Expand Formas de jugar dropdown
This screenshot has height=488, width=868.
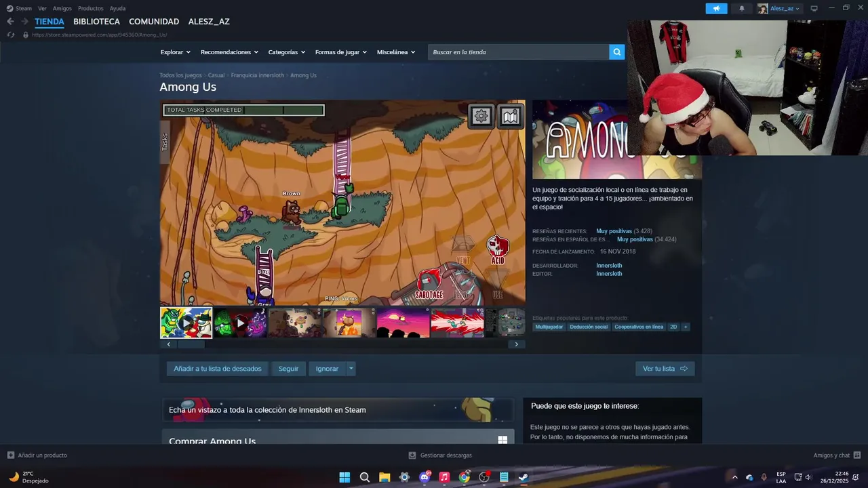click(x=340, y=52)
